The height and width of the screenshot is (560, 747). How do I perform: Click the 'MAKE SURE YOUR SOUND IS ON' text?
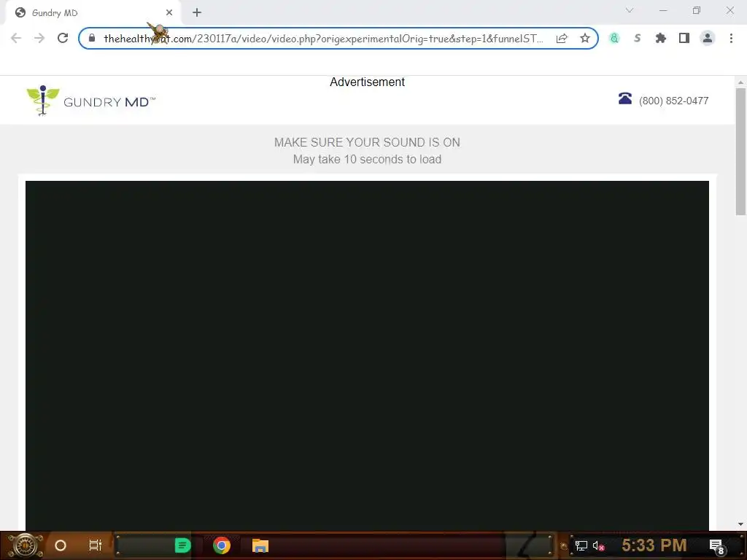pos(367,142)
